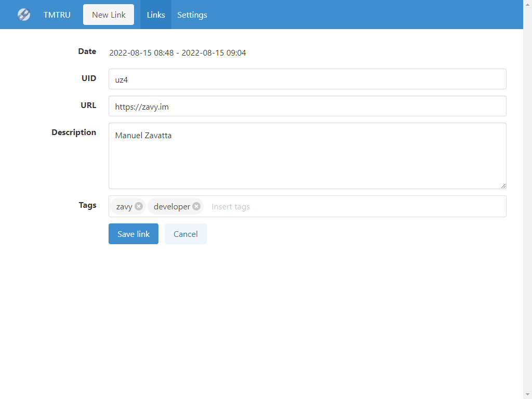Click inside the Description textarea
Viewport: 532px width, 399px height.
(308, 156)
